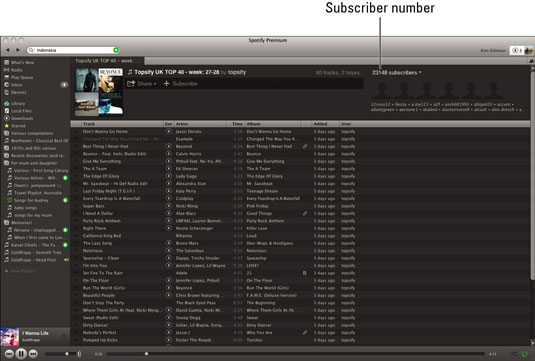
Task: Click the green search go button
Action: pyautogui.click(x=116, y=50)
